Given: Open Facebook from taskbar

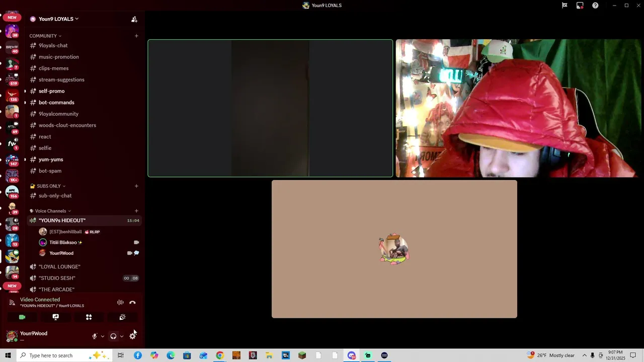Looking at the screenshot, I should 138,355.
